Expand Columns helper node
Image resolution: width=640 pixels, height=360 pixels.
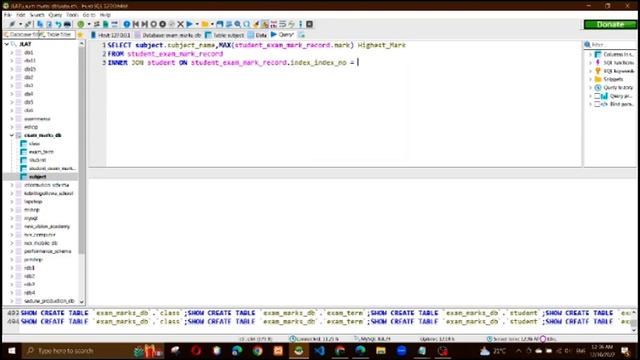tap(590, 54)
